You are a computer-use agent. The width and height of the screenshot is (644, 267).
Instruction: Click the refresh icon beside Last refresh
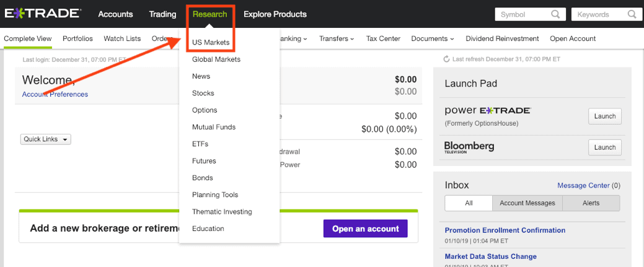click(447, 59)
